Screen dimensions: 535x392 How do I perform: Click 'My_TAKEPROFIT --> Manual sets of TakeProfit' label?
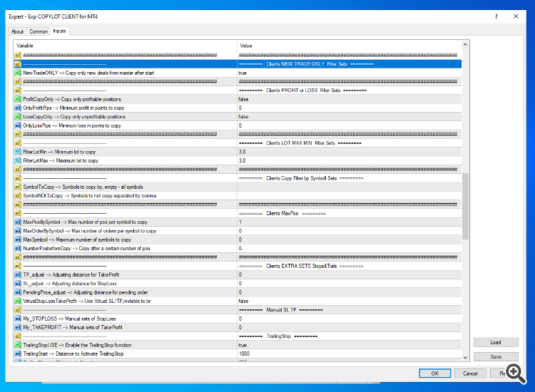(x=73, y=328)
